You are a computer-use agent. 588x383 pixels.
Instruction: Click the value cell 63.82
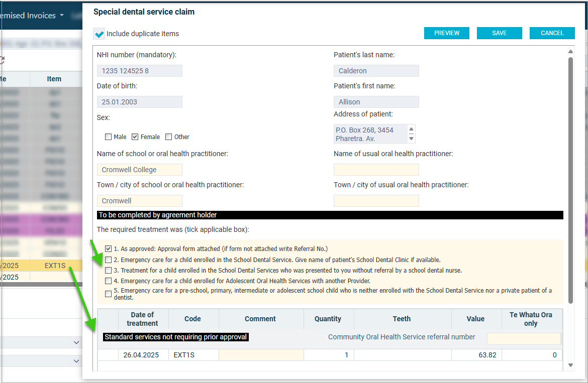tap(476, 355)
